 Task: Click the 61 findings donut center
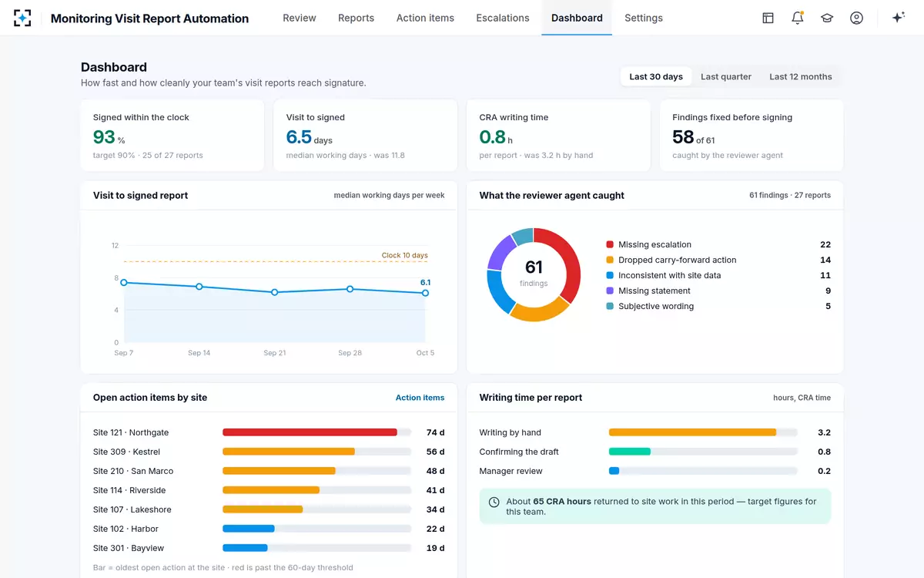(534, 274)
